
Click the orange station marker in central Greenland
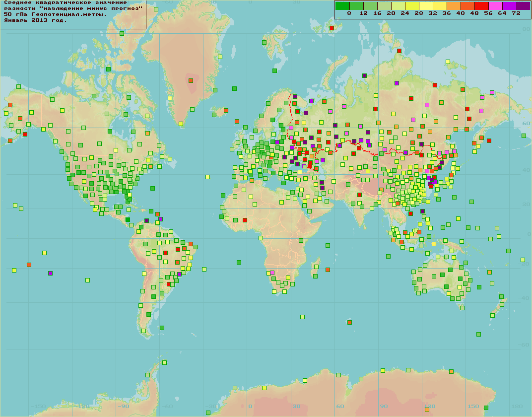point(191,81)
